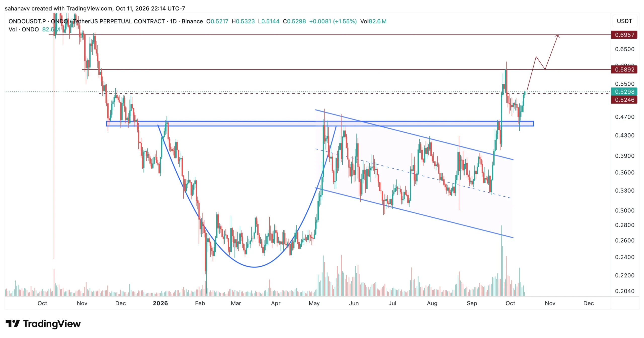This screenshot has width=644, height=338.
Task: Click the 0.2400 price axis tick
Action: coord(625,257)
